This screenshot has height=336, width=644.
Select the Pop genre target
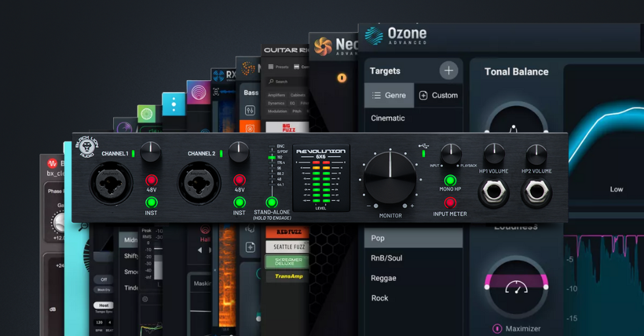click(414, 238)
